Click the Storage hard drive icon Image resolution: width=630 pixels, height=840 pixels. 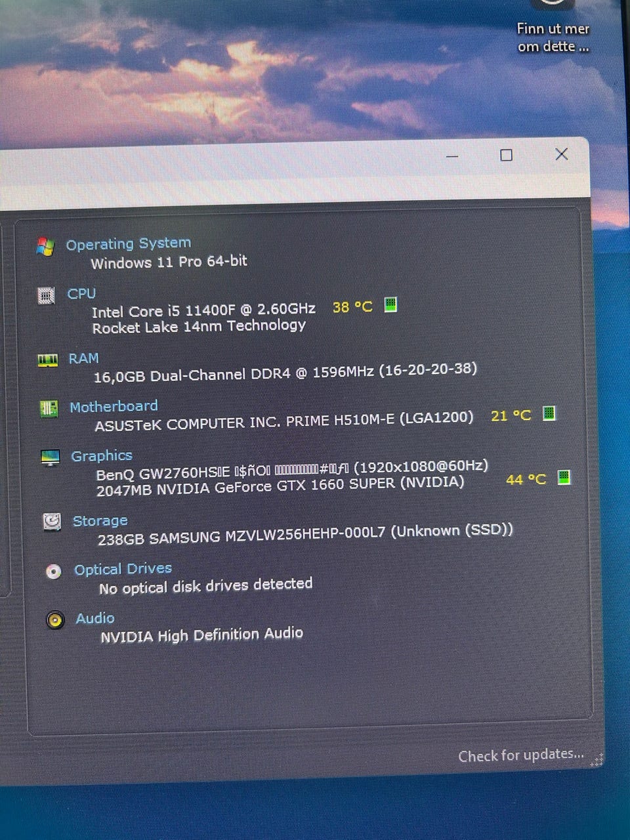coord(52,522)
